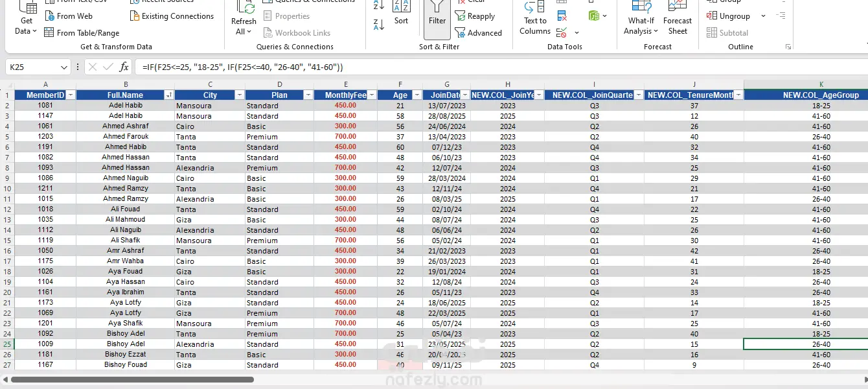The image size is (868, 389).
Task: Open the Outline dialog launcher
Action: click(788, 47)
